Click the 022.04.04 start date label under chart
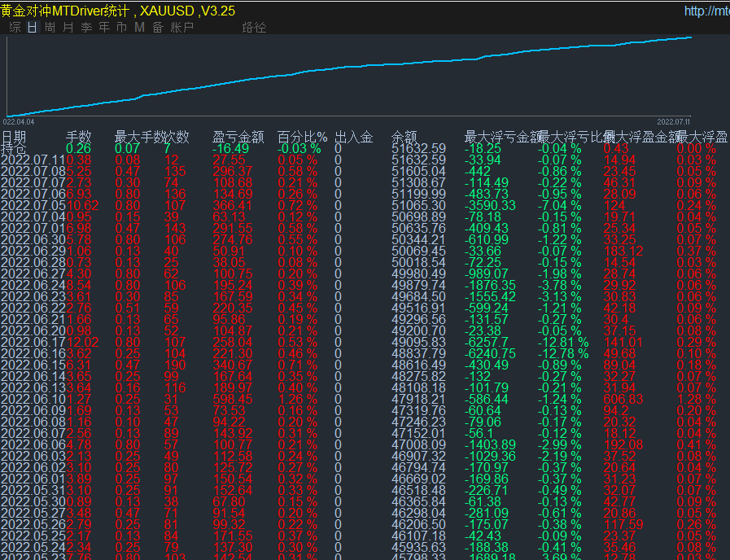Viewport: 730px width, 560px height. [x=19, y=122]
